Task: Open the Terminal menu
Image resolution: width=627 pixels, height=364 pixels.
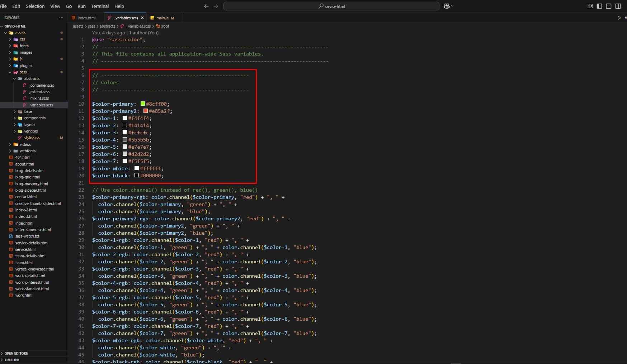Action: click(x=100, y=6)
